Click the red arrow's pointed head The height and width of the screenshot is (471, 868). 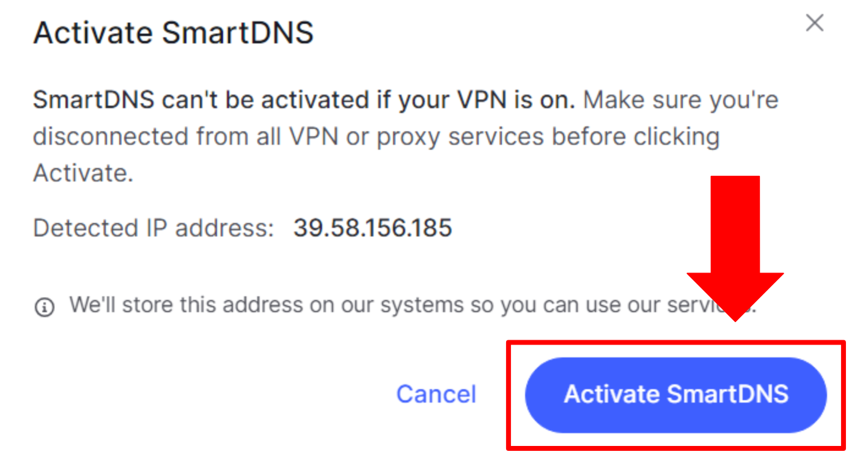735,297
